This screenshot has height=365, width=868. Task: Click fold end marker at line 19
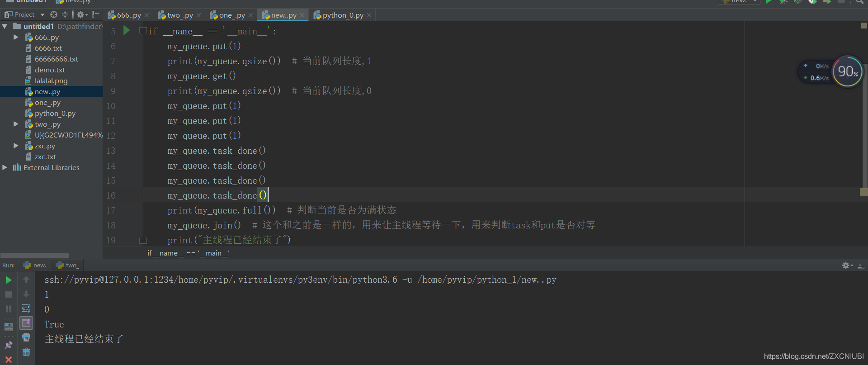[x=143, y=240]
